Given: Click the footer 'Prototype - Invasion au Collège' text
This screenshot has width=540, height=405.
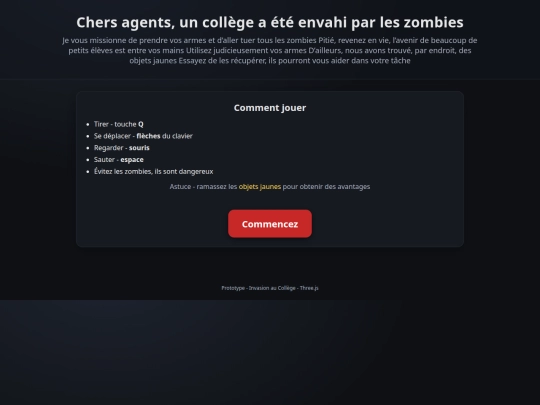Looking at the screenshot, I should tap(258, 288).
